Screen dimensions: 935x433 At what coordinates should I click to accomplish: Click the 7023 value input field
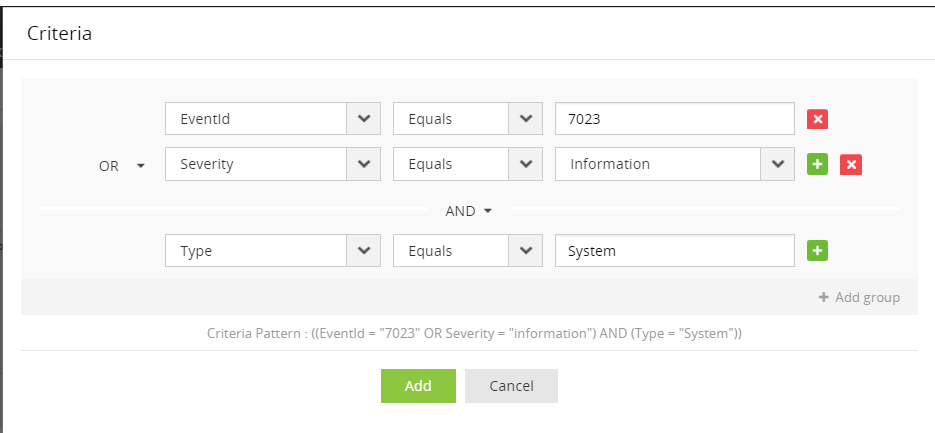(x=674, y=119)
